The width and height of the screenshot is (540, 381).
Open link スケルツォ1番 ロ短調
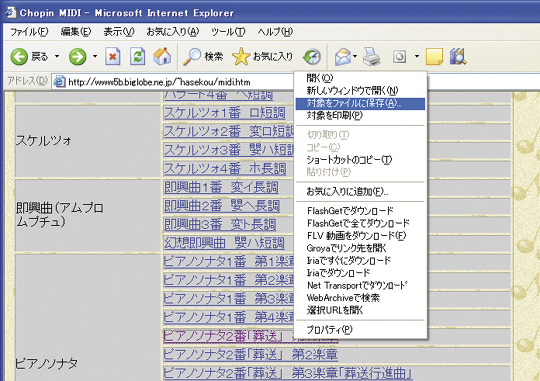pos(225,113)
